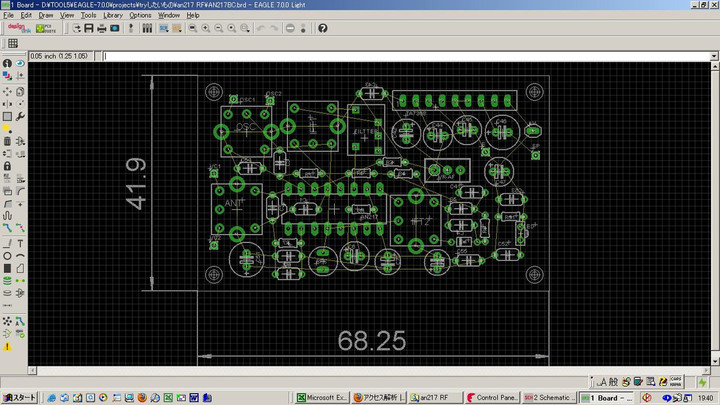Viewport: 720px width, 405px height.
Task: Click the Zoom in magnifier icon
Action: (x=205, y=28)
